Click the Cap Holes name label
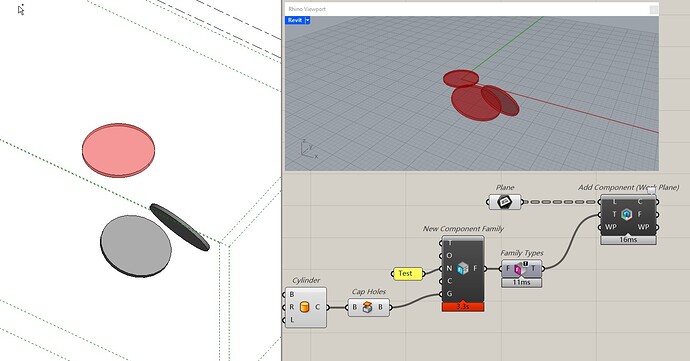Viewport: 690px width, 361px height. (x=369, y=292)
